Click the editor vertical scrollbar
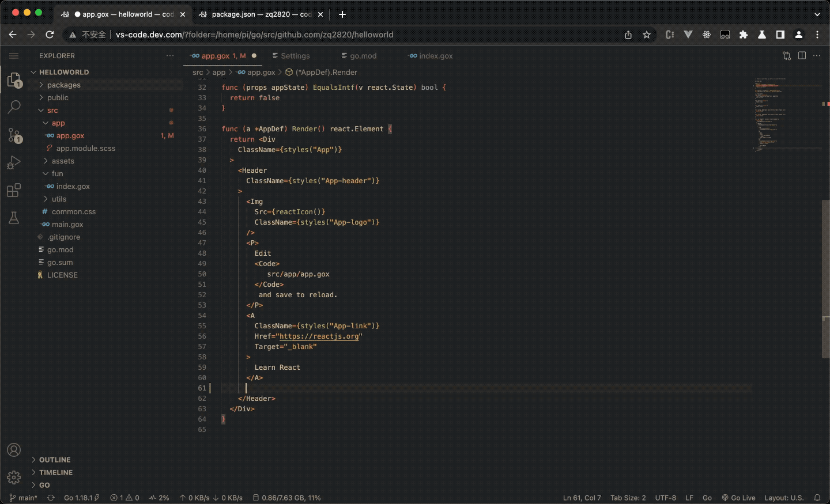Viewport: 830px width, 504px height. [x=825, y=279]
